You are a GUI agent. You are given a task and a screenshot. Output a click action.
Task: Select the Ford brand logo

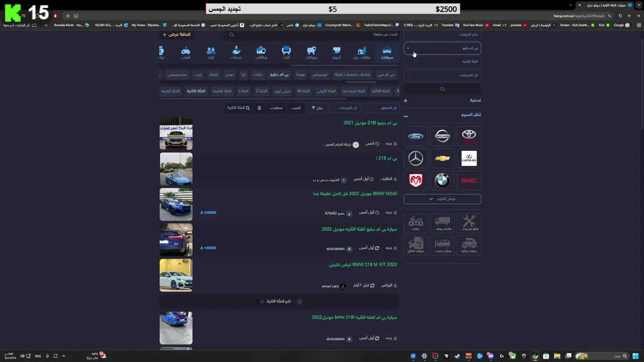[416, 136]
